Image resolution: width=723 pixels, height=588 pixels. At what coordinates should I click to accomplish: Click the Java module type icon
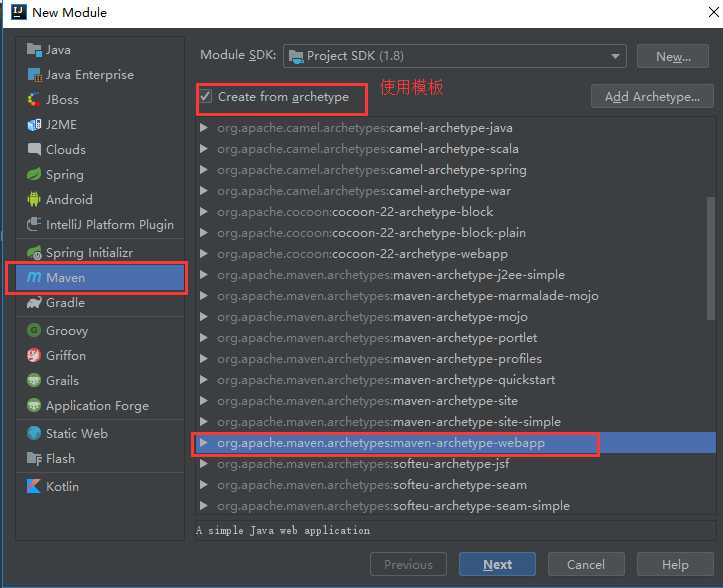35,49
